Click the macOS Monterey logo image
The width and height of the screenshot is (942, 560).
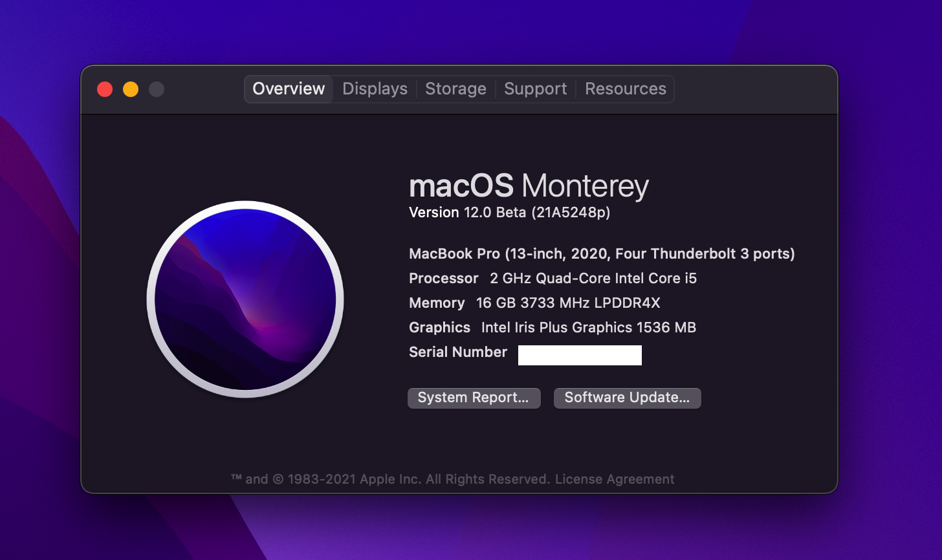(245, 299)
